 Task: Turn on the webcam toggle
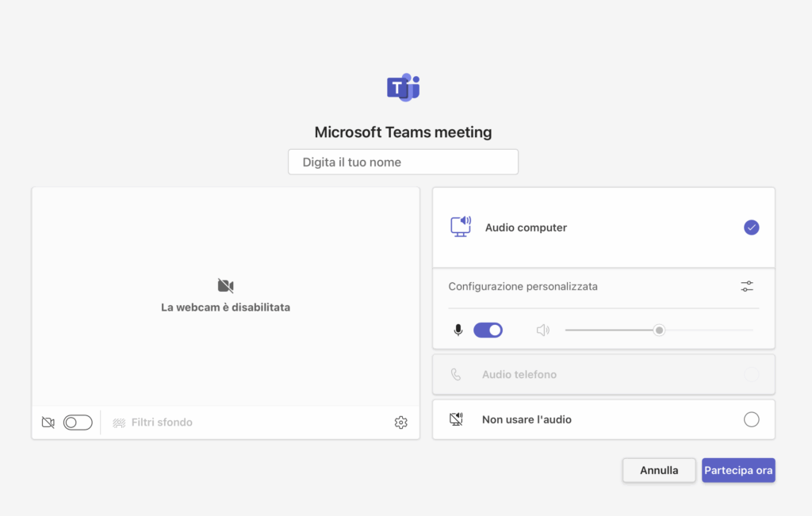coord(78,422)
